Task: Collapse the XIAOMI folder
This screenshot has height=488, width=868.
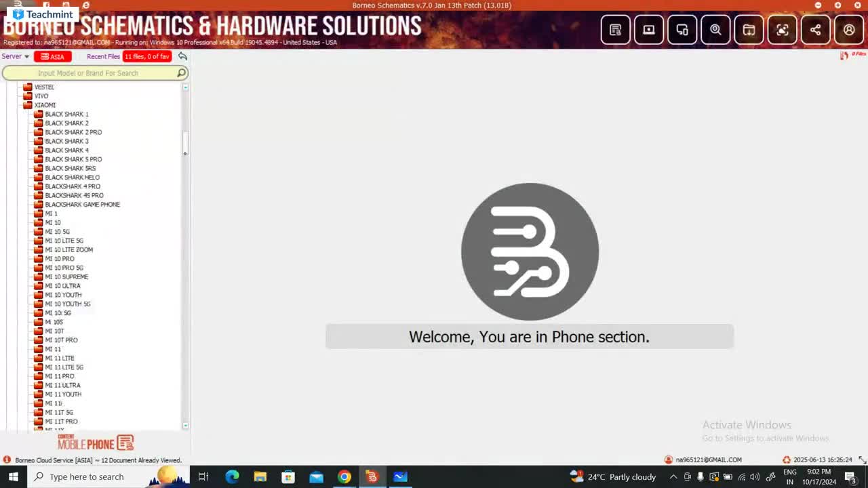Action: (27, 105)
